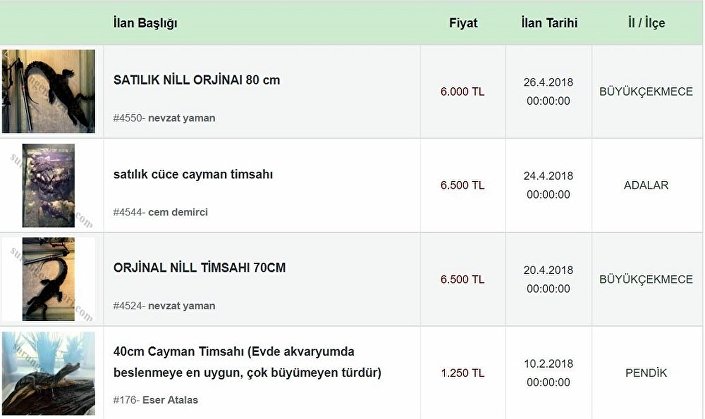Click seller name cem demirci
705x419 pixels.
(x=178, y=212)
